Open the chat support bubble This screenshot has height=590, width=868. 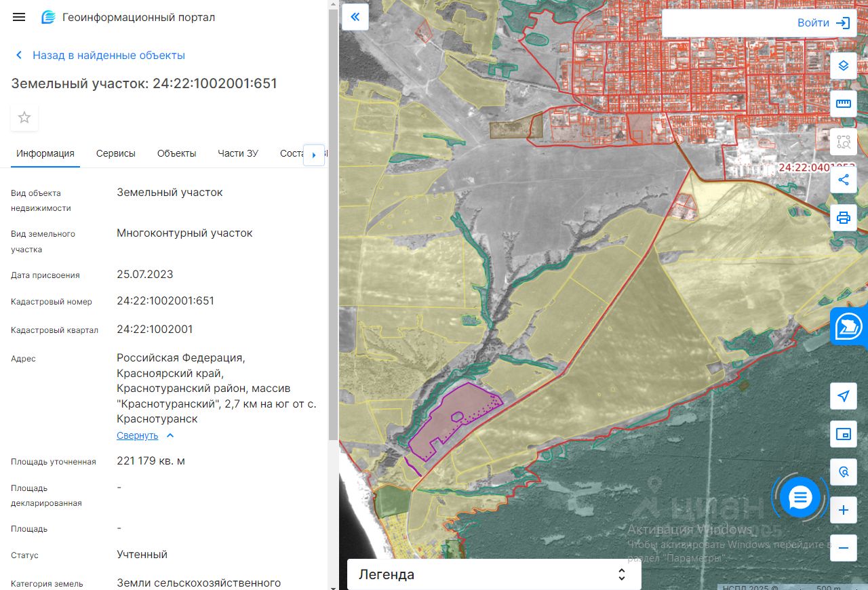(801, 498)
